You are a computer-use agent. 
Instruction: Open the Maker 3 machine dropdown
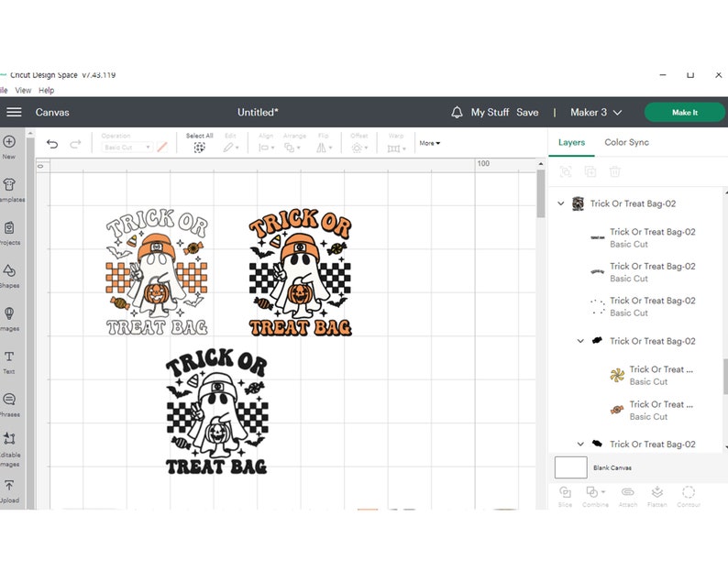click(596, 113)
